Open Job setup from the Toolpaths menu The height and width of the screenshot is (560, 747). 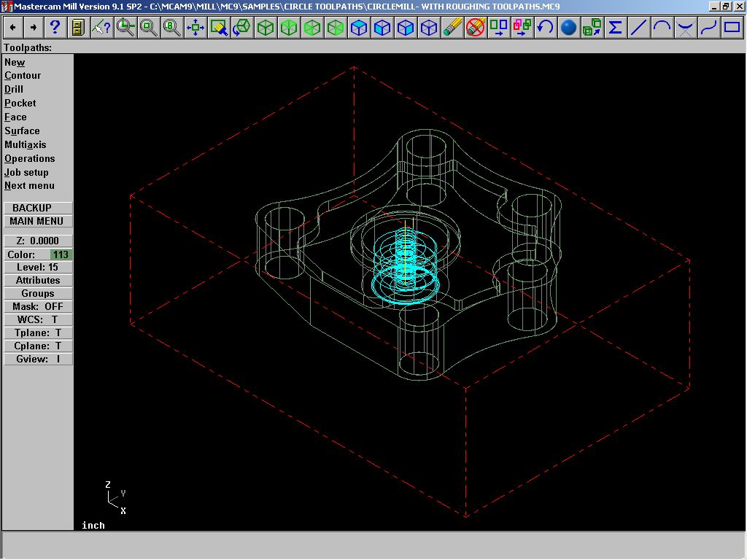[26, 172]
